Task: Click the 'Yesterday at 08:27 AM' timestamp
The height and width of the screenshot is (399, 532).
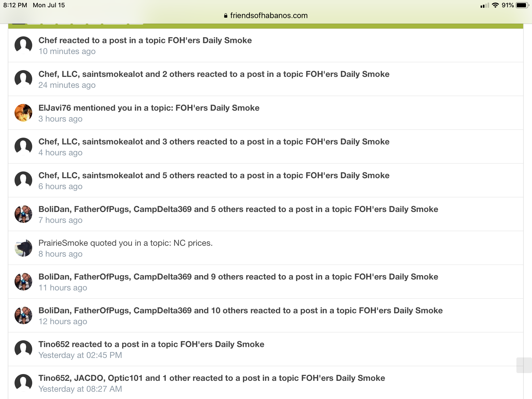Action: 80,389
